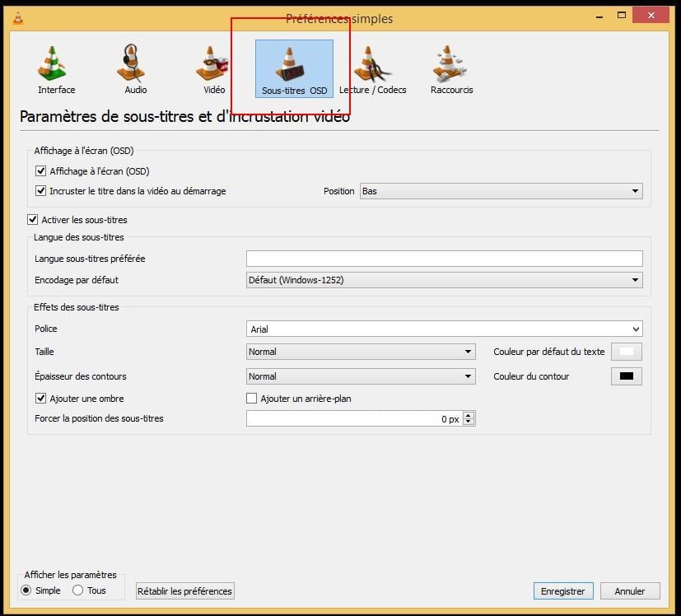Click the VLC cone icon in title bar
The height and width of the screenshot is (616, 681).
[18, 18]
